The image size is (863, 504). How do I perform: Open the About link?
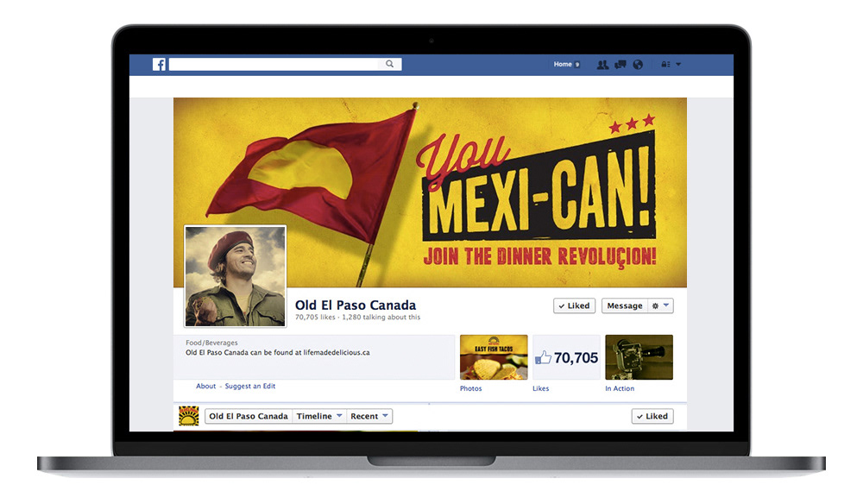[x=206, y=387]
